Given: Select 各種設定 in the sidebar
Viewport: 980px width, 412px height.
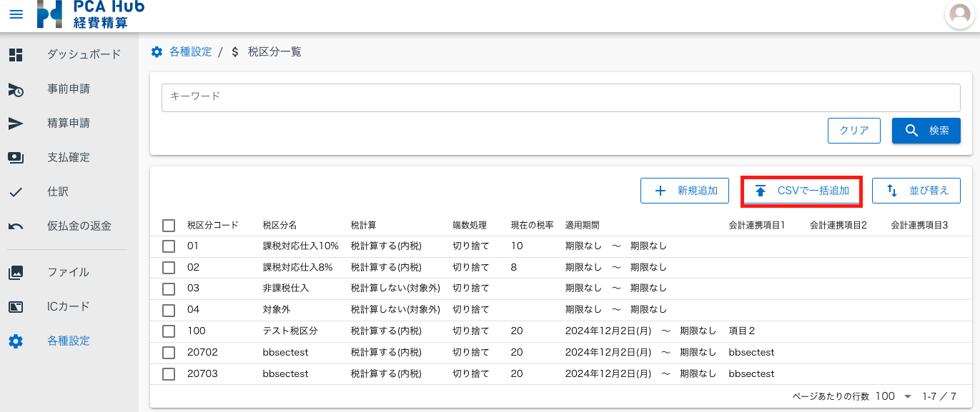Looking at the screenshot, I should [x=69, y=341].
